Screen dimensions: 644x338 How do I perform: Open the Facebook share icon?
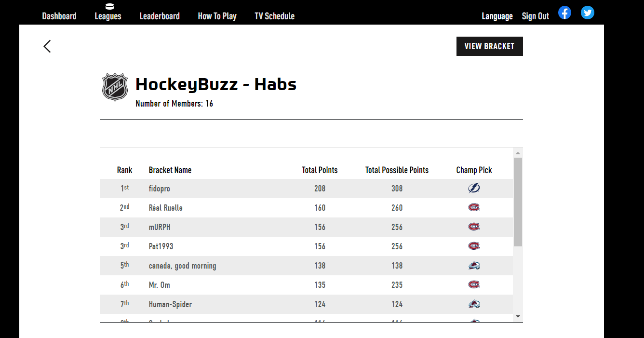point(565,13)
